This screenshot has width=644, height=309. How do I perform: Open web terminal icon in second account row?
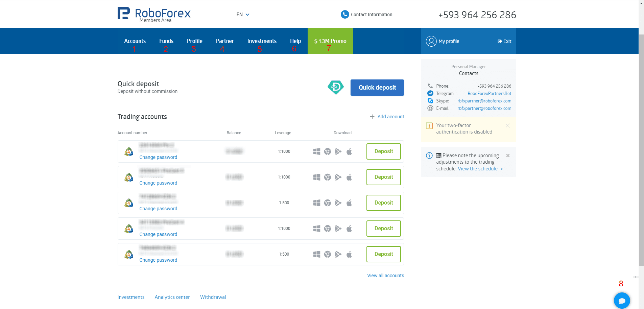click(x=327, y=177)
